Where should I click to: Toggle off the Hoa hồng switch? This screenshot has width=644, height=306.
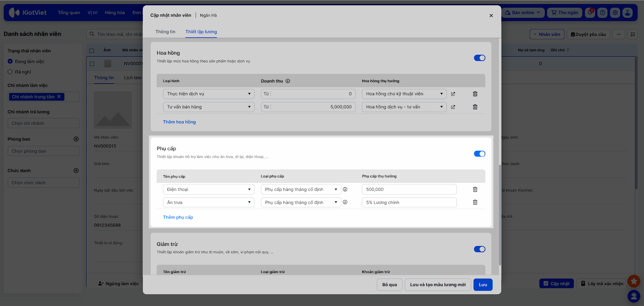click(x=479, y=58)
